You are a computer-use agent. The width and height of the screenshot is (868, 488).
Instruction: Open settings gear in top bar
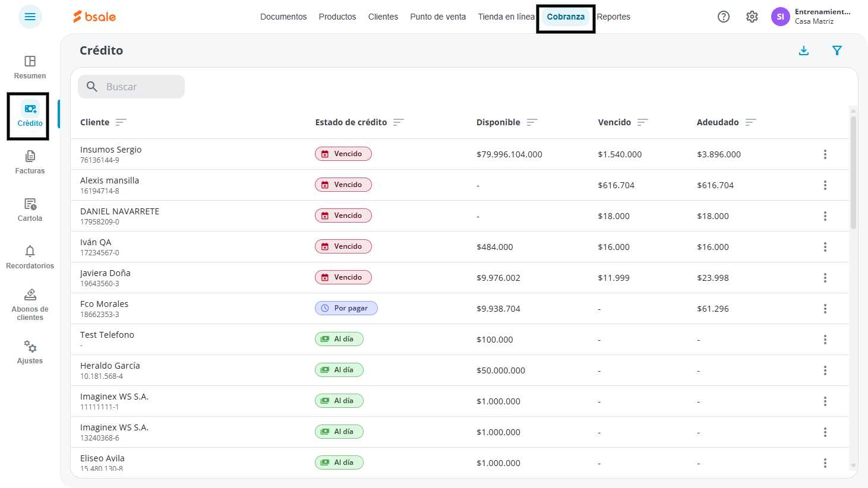tap(752, 17)
